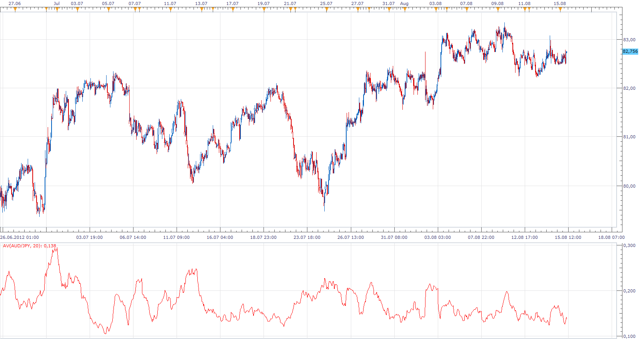This screenshot has width=644, height=339.
Task: Click the orange marker under 25.07
Action: pyautogui.click(x=327, y=9)
